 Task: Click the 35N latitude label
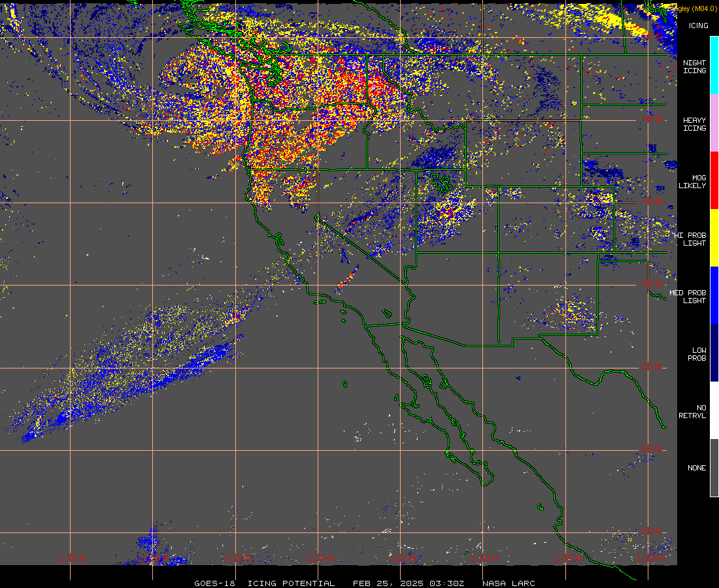click(652, 284)
